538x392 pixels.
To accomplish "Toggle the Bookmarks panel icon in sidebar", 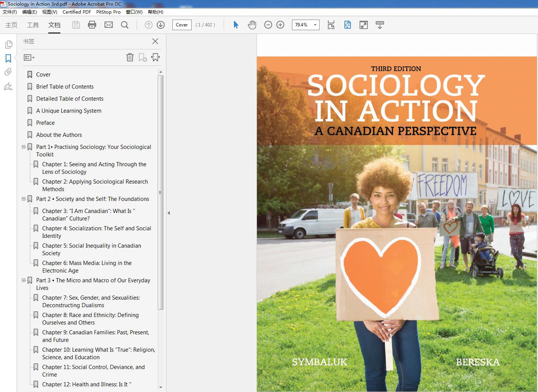I will tap(8, 58).
